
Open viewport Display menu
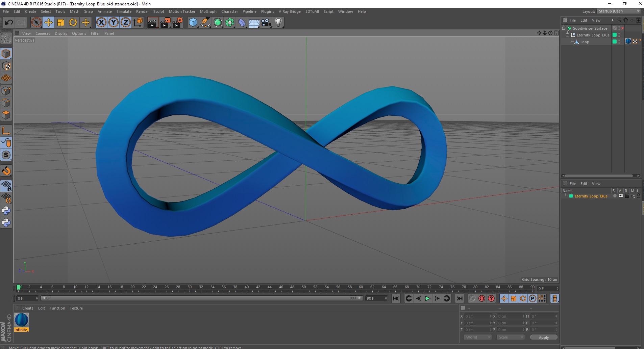point(61,33)
